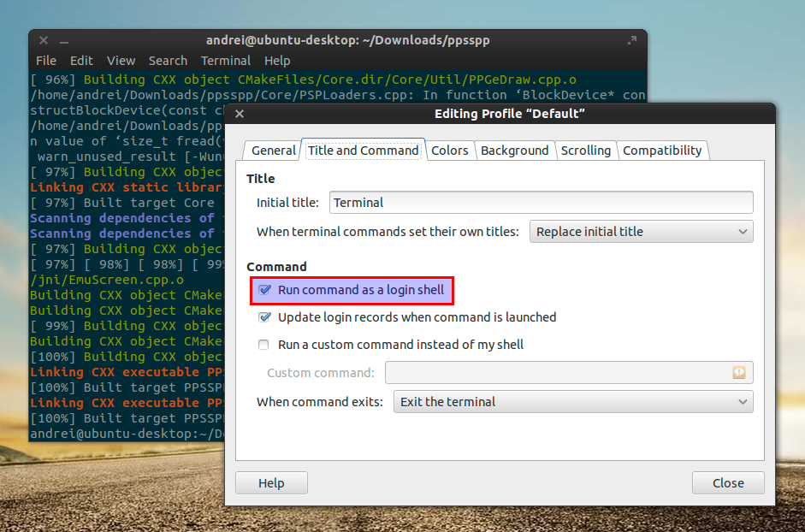This screenshot has height=532, width=805.
Task: Click the Close button to dismiss the dialog
Action: (728, 482)
